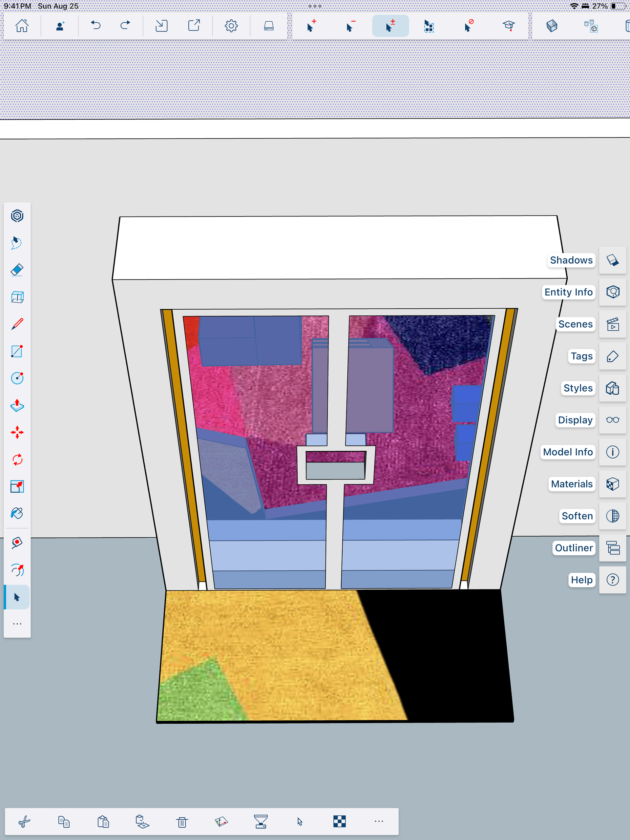Open app settings gear
The height and width of the screenshot is (840, 630).
231,26
